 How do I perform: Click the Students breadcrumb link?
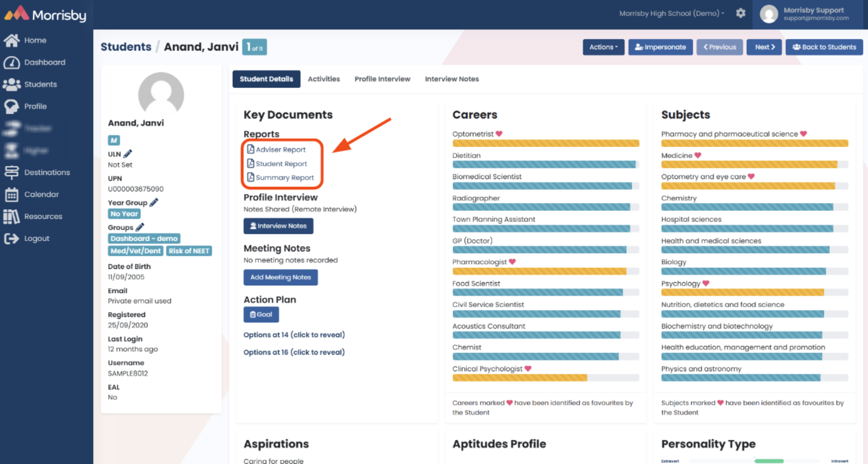click(126, 47)
